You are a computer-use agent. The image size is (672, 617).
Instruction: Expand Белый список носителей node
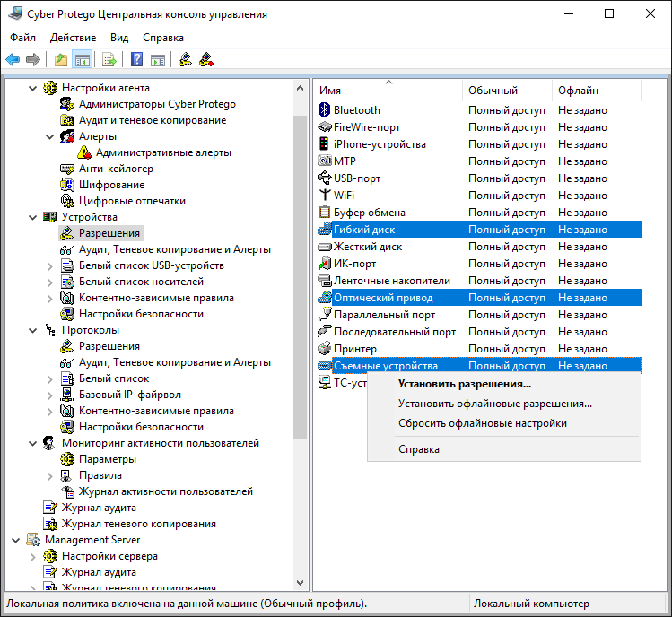pos(49,282)
